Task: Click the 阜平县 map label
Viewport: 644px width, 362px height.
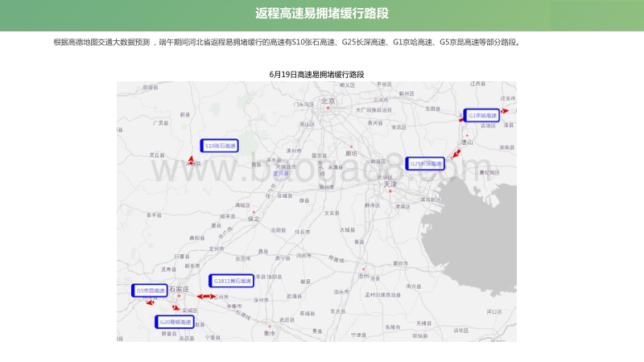Action: coord(154,215)
